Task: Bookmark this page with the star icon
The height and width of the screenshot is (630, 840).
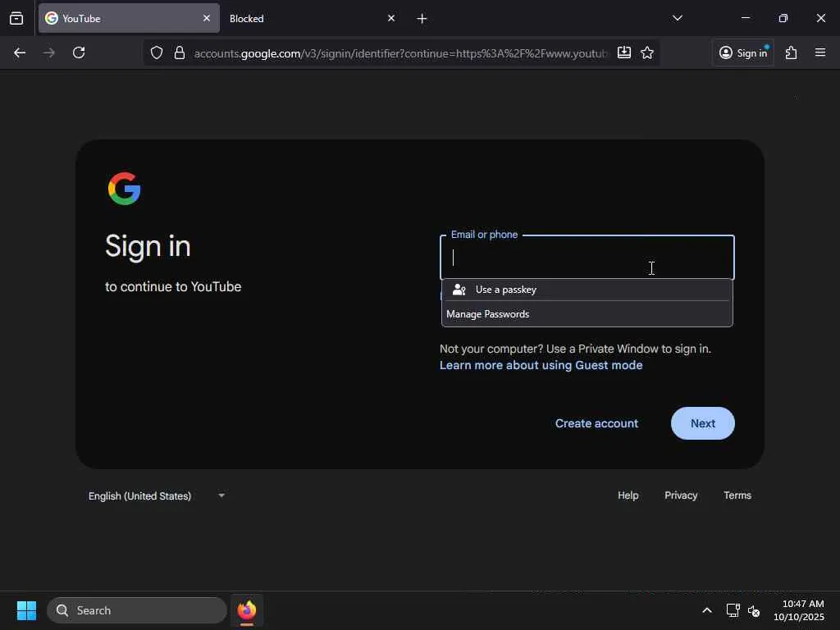Action: tap(647, 52)
